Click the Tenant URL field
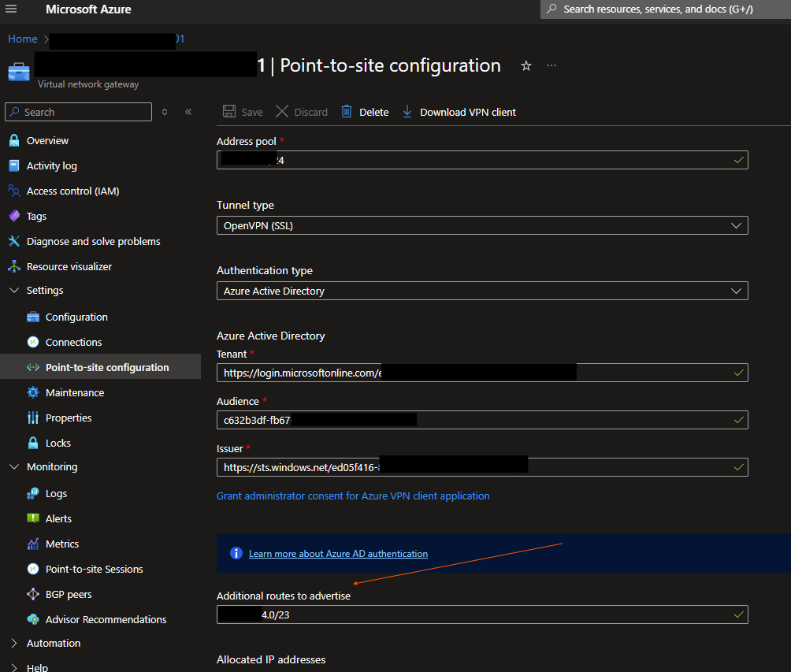791x672 pixels. [482, 373]
